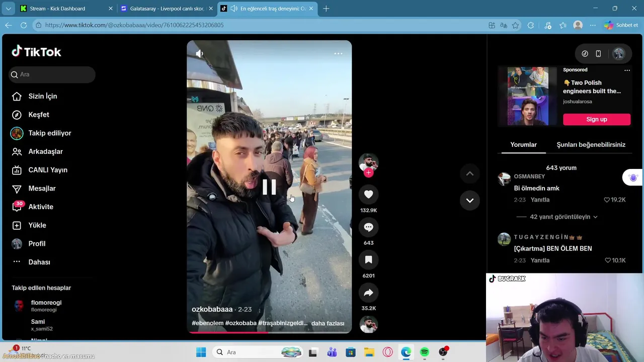
Task: Open the creator's avatar beside the video
Action: pyautogui.click(x=368, y=163)
